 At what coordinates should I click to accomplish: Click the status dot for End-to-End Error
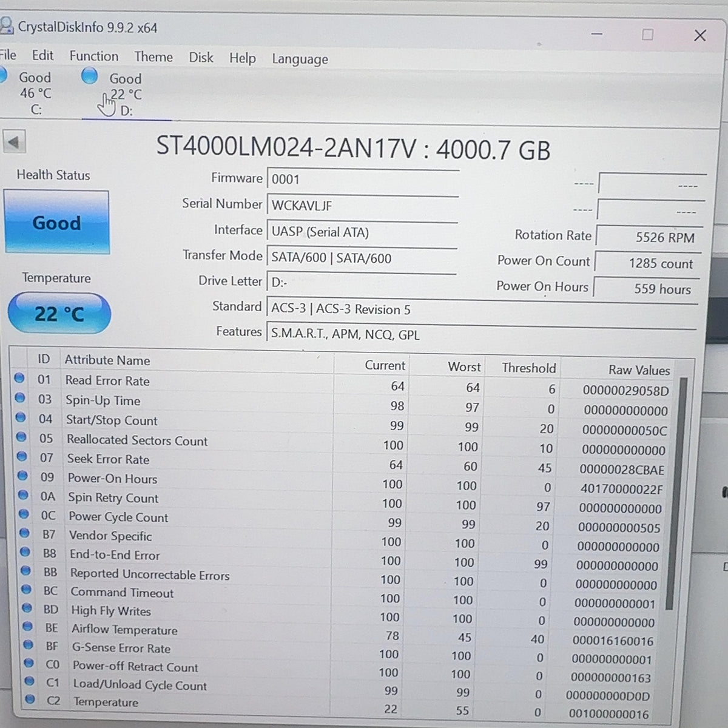25,551
